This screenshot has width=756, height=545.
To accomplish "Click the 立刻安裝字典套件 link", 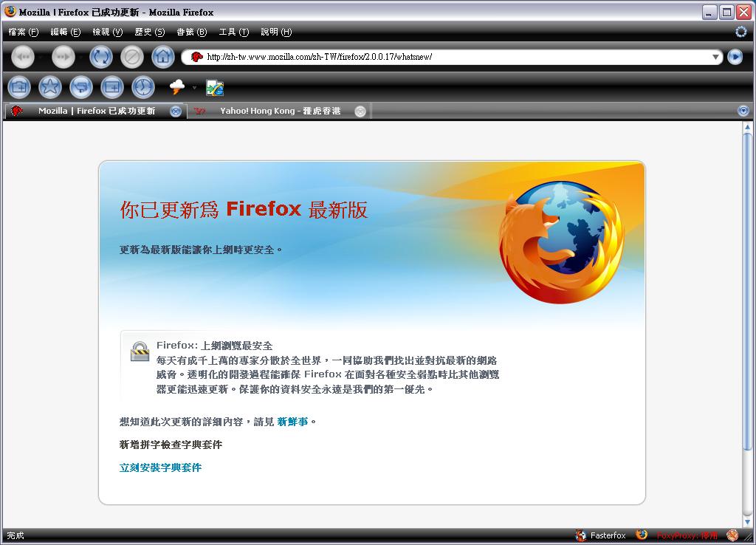I will click(160, 467).
